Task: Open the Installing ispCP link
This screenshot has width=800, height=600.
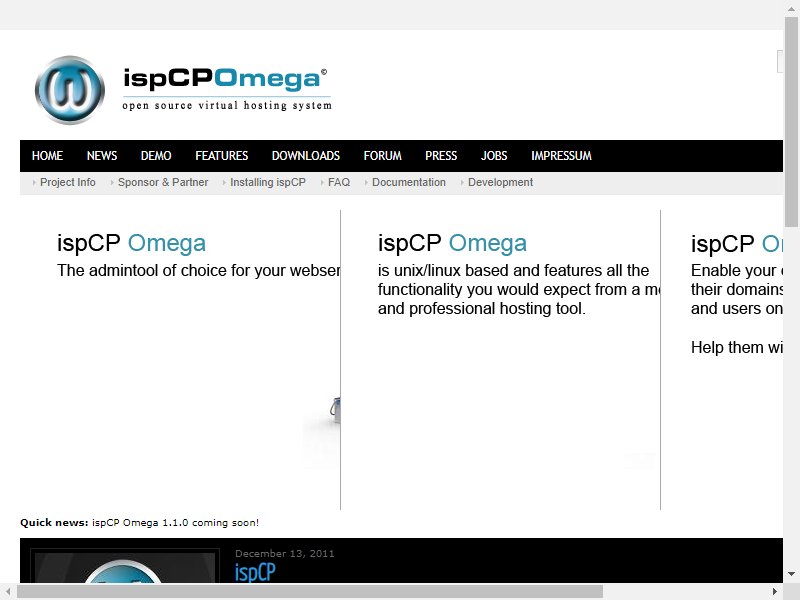Action: coord(267,182)
